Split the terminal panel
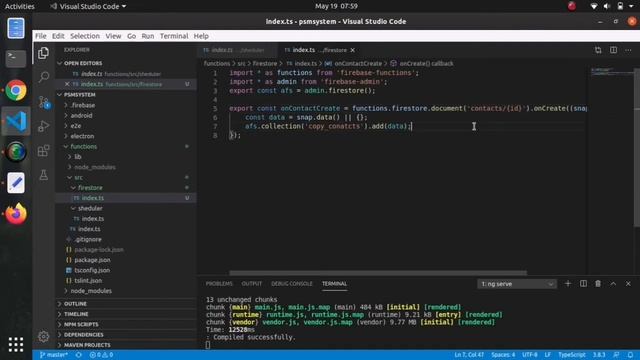The image size is (640, 360). (x=583, y=283)
